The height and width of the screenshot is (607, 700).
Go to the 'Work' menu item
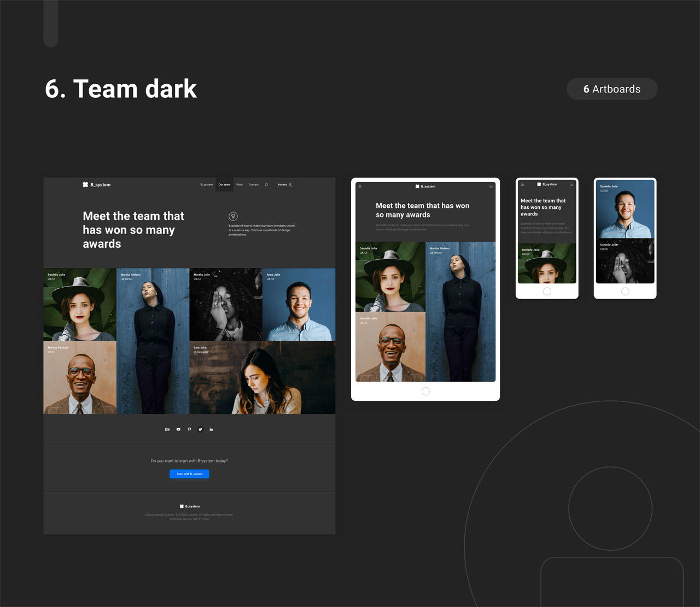pyautogui.click(x=240, y=185)
